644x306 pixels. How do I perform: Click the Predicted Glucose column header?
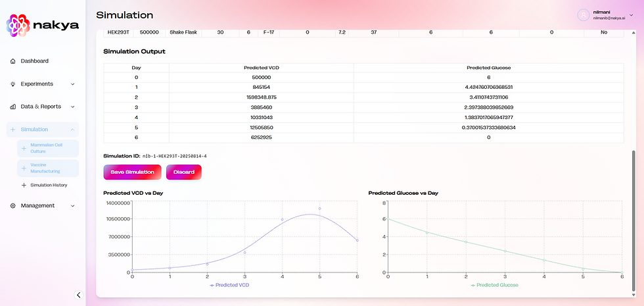pyautogui.click(x=488, y=68)
